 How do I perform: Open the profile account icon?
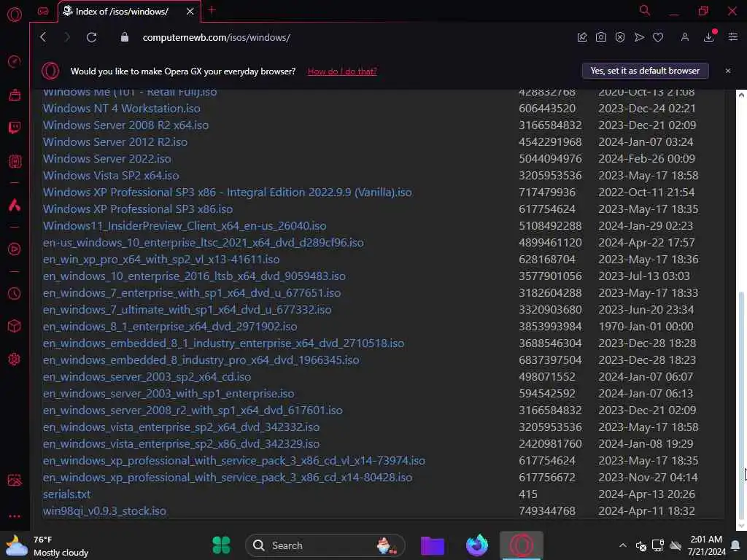point(684,37)
